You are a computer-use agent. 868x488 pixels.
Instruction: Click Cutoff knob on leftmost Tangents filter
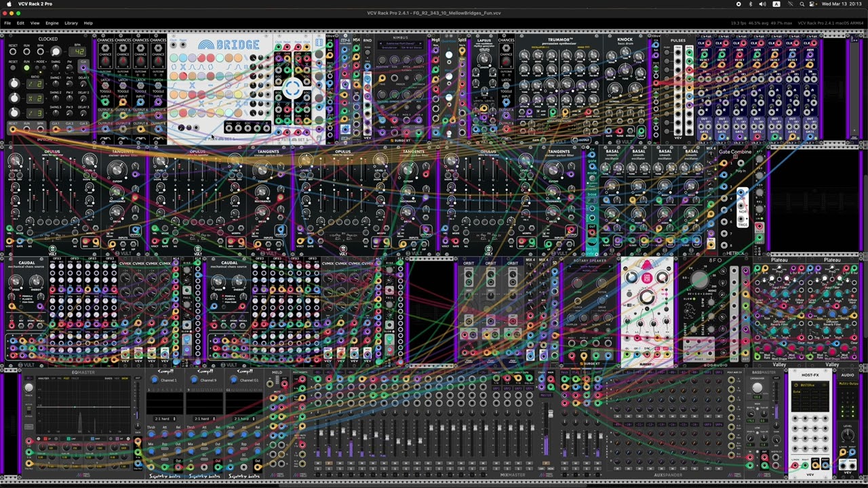pos(117,169)
